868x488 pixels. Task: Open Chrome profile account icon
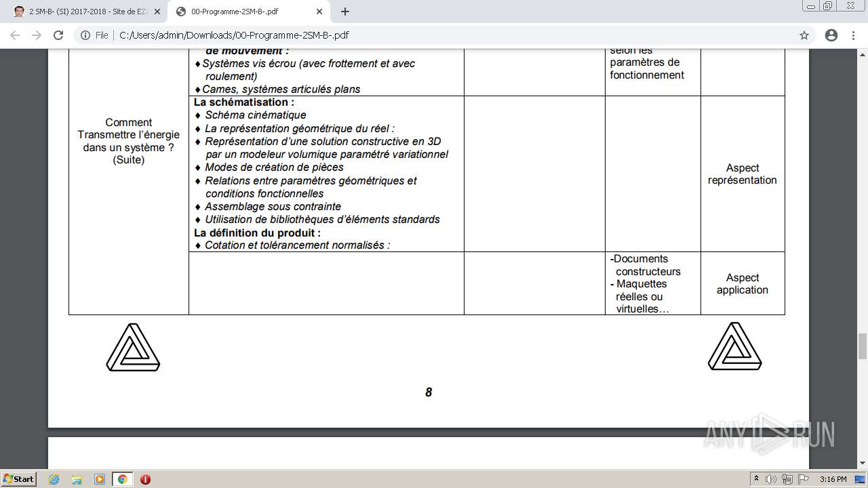coord(831,35)
